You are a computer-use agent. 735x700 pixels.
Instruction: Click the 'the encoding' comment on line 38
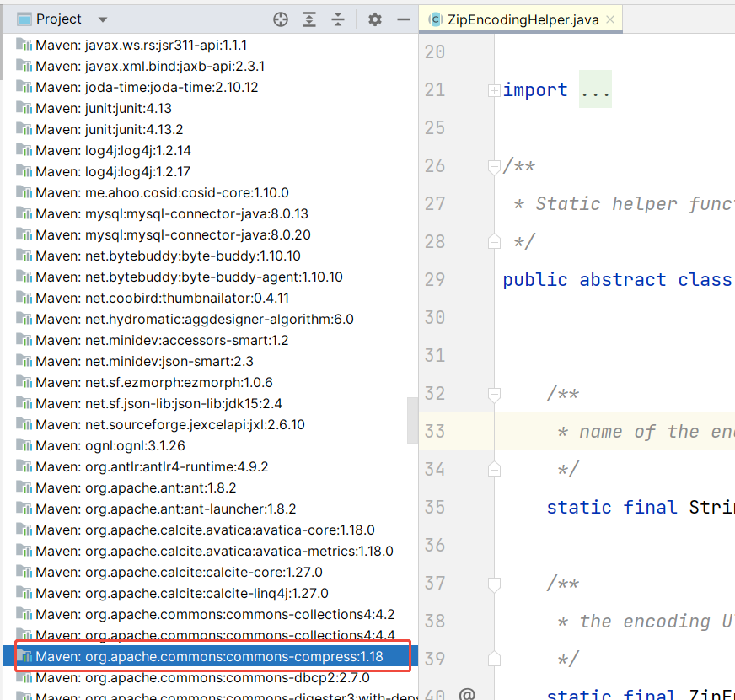[x=645, y=622]
